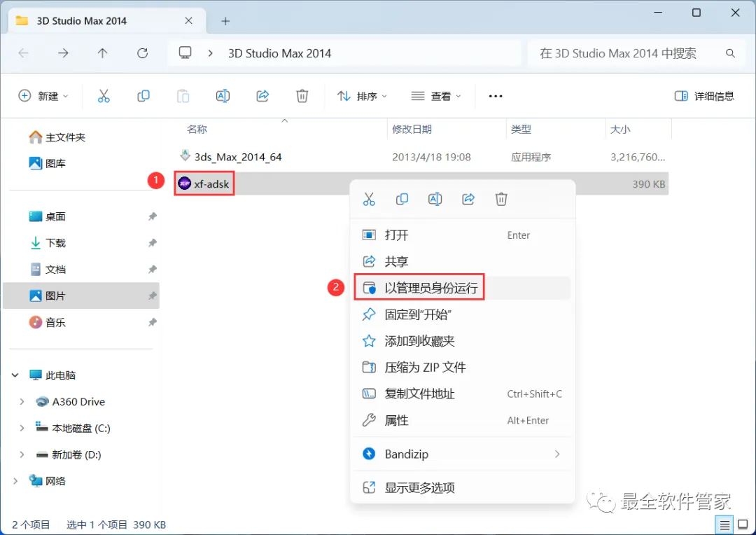Screen dimensions: 756x535
Task: Click the Rename icon in the context menu
Action: 435,199
